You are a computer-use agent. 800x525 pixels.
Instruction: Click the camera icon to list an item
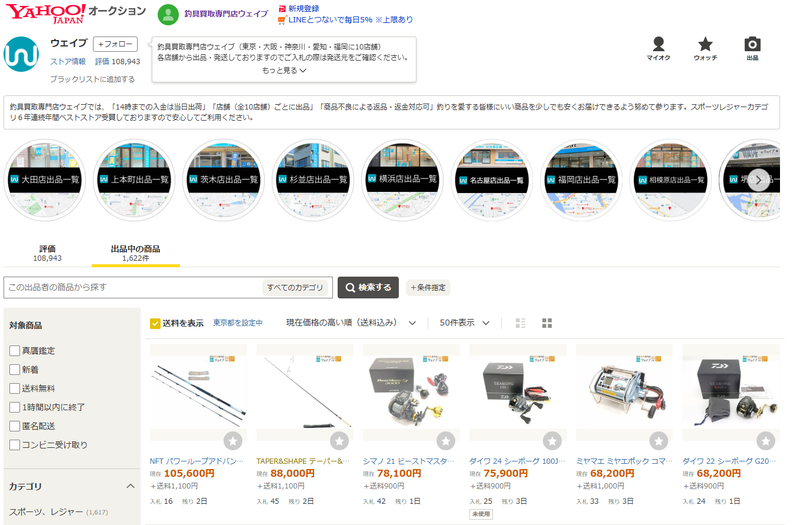pos(752,48)
